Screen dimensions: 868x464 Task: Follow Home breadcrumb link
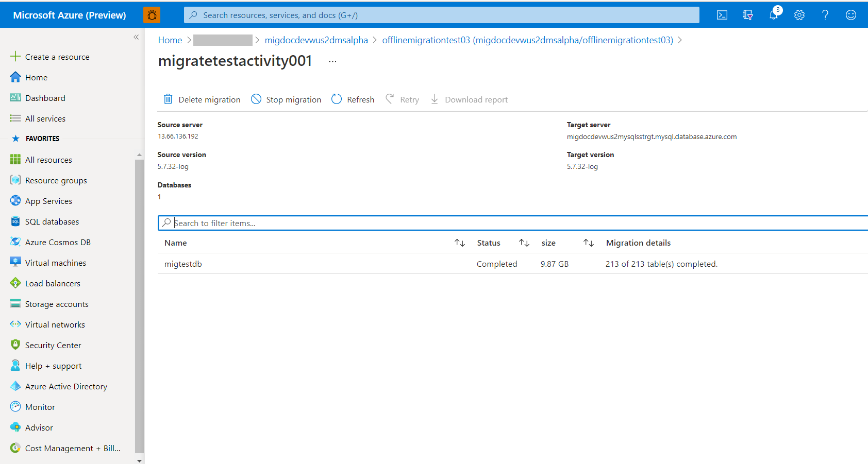point(170,40)
